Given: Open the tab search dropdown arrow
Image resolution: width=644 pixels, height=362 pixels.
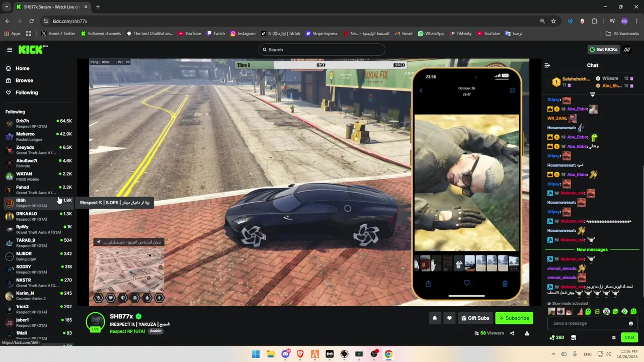Looking at the screenshot, I should tap(6, 7).
